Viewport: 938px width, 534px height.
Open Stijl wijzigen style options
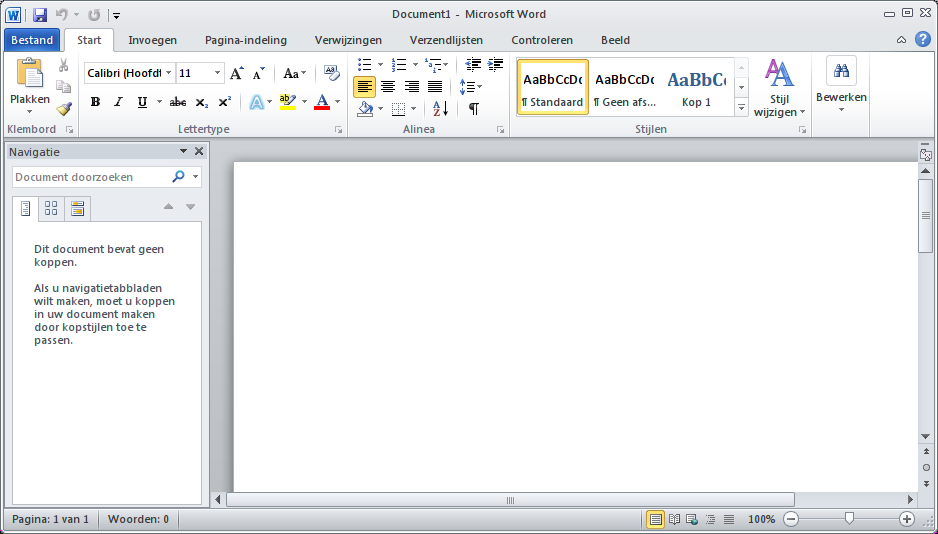[x=779, y=88]
